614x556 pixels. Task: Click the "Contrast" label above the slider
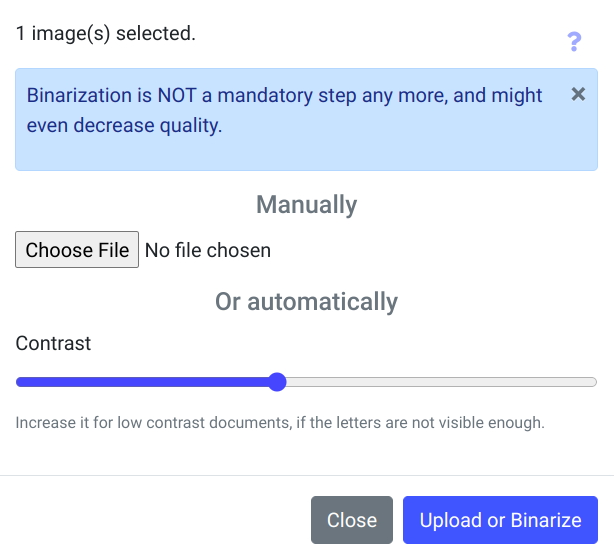(53, 343)
